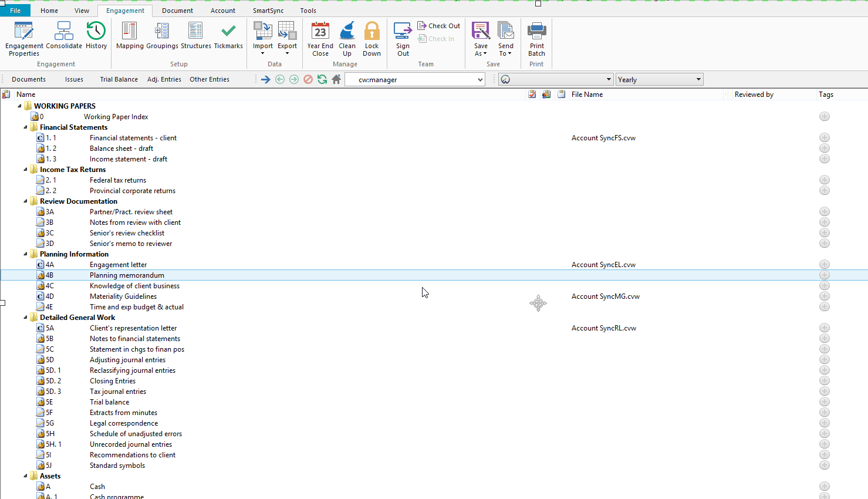Add tag to Trial balance row

tap(825, 402)
